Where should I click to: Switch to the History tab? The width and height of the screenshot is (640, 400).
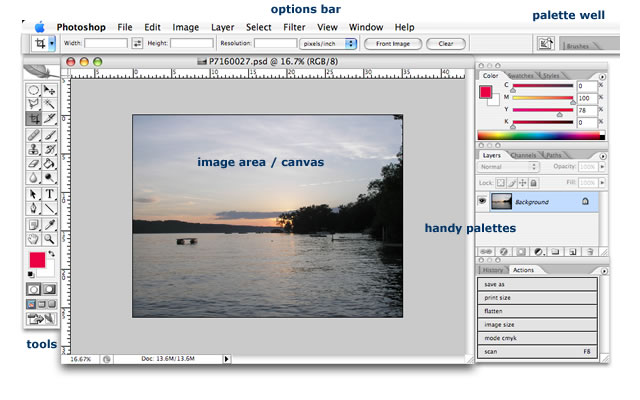[x=493, y=270]
